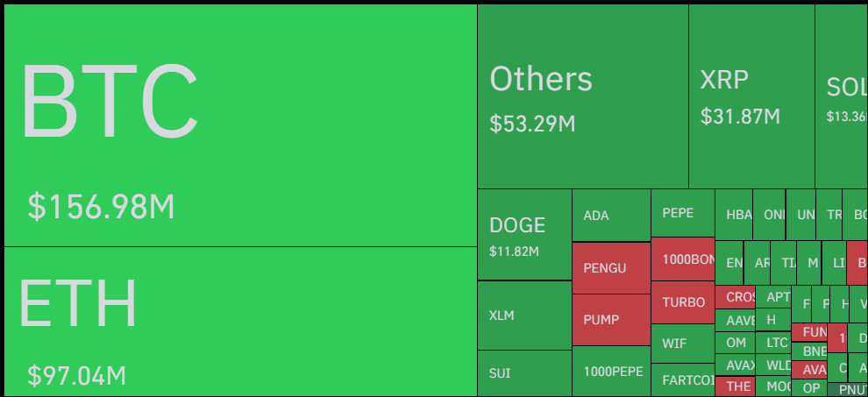Select the SOL tile
Screen dimensions: 868x397
click(x=842, y=96)
